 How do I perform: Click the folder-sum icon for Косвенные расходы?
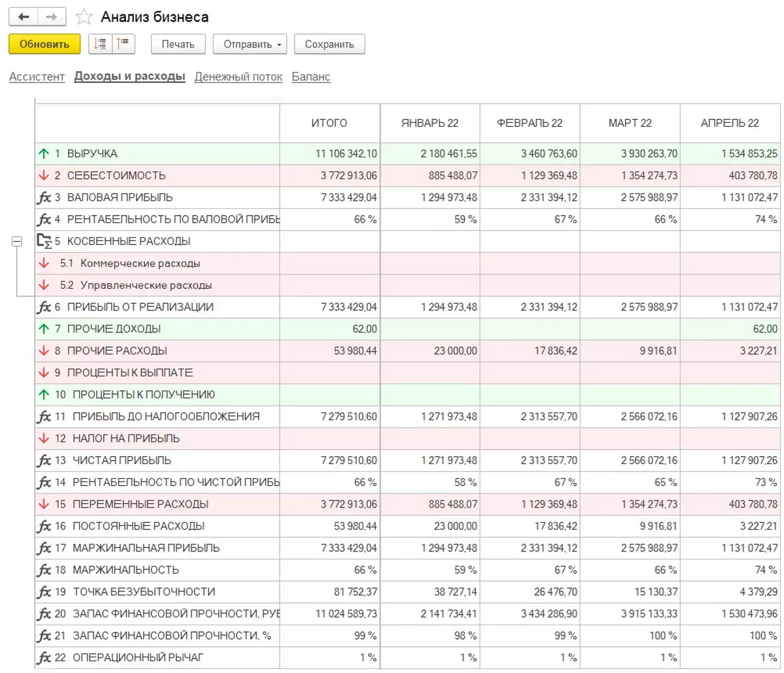[44, 241]
